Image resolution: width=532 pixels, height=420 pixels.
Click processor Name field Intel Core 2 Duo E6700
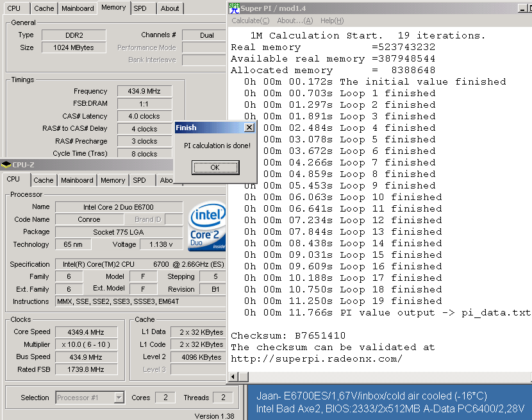coord(119,207)
